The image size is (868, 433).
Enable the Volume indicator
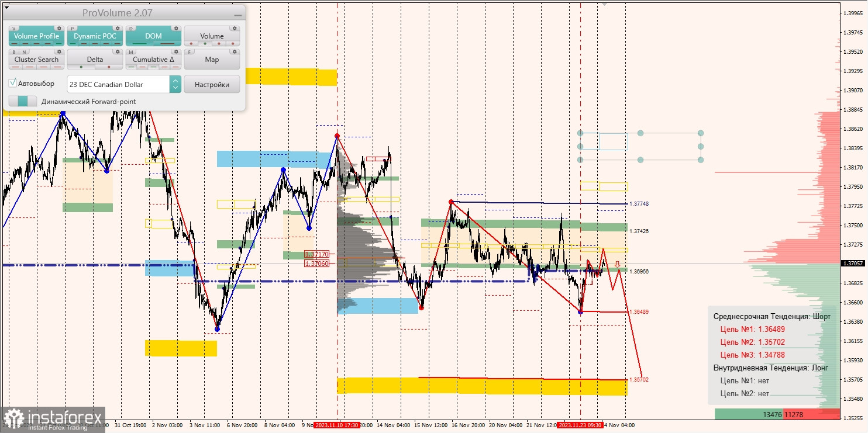pyautogui.click(x=212, y=36)
